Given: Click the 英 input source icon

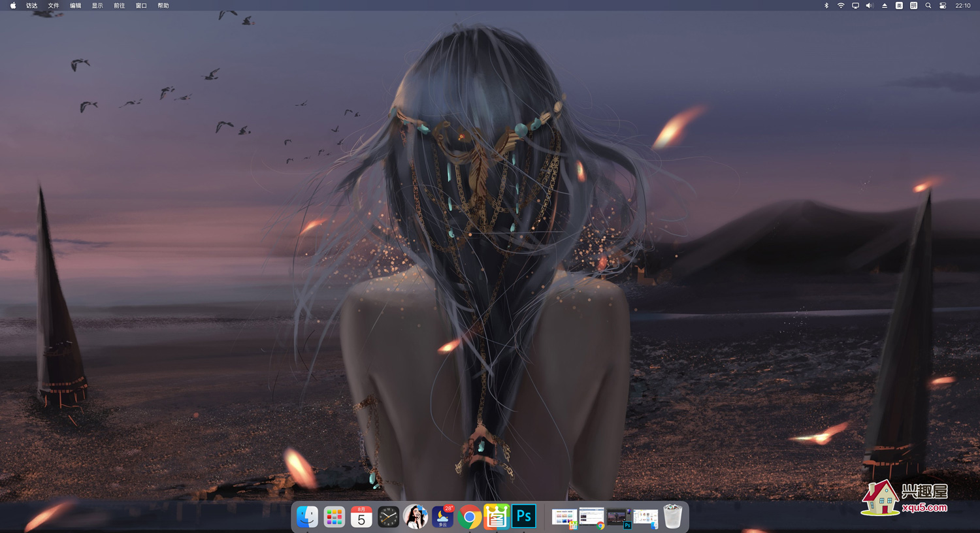Looking at the screenshot, I should [x=899, y=5].
